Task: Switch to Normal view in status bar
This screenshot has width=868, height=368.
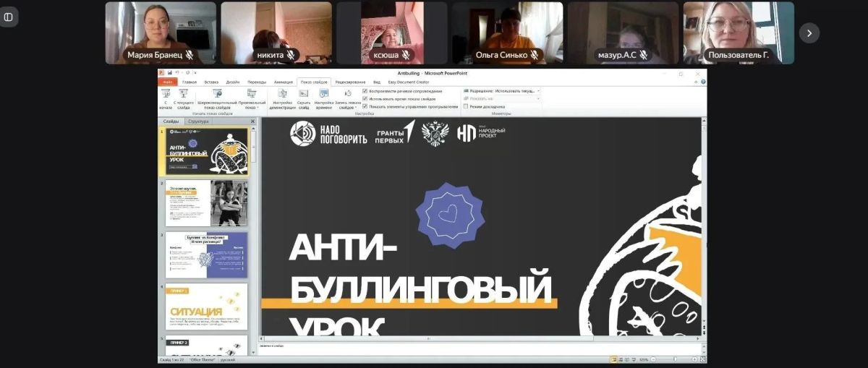Action: [x=615, y=359]
